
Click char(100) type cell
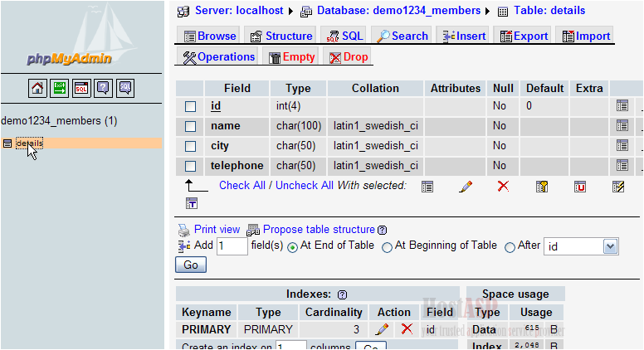[299, 126]
